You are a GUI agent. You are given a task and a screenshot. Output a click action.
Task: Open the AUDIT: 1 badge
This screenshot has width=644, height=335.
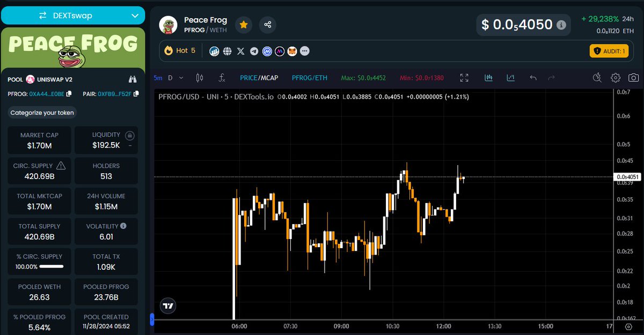point(609,51)
